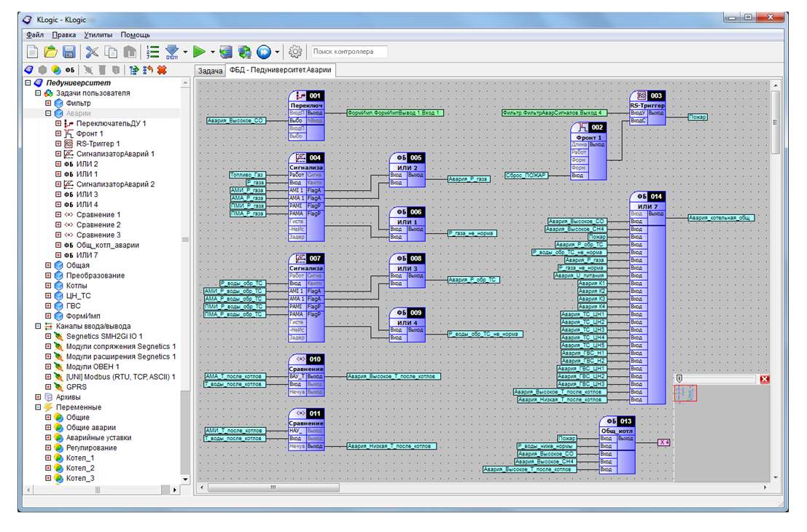Click the numbered list toolbar icon

click(x=152, y=52)
